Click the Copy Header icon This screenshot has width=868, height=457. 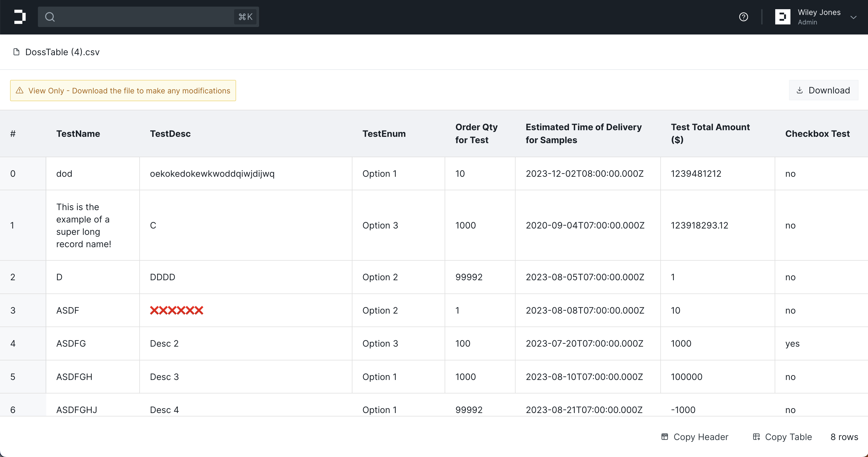664,437
